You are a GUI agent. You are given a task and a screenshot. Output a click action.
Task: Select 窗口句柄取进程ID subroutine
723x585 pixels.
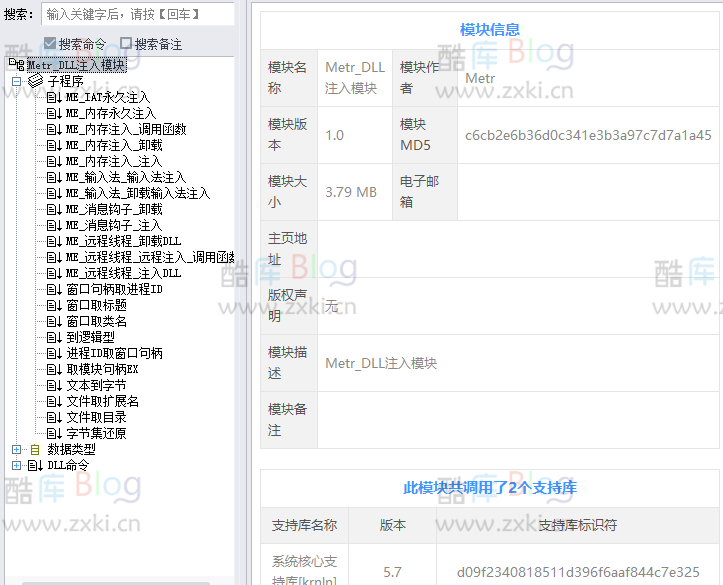pyautogui.click(x=114, y=290)
